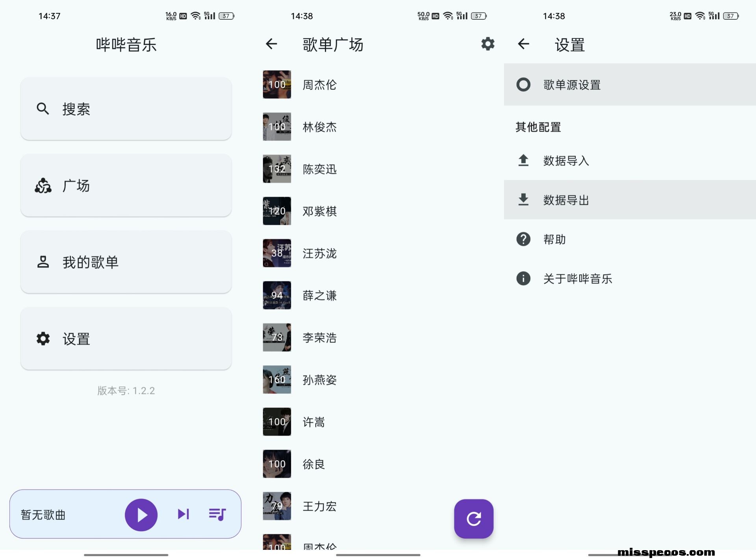Open 我的歌单 playlist card
Screen dimensions: 756x560
point(126,262)
